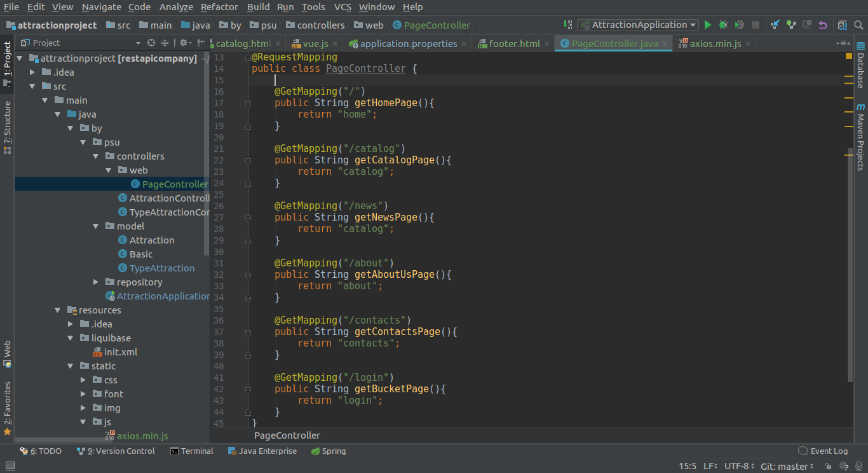Show VCS history clock icon

pos(807,25)
